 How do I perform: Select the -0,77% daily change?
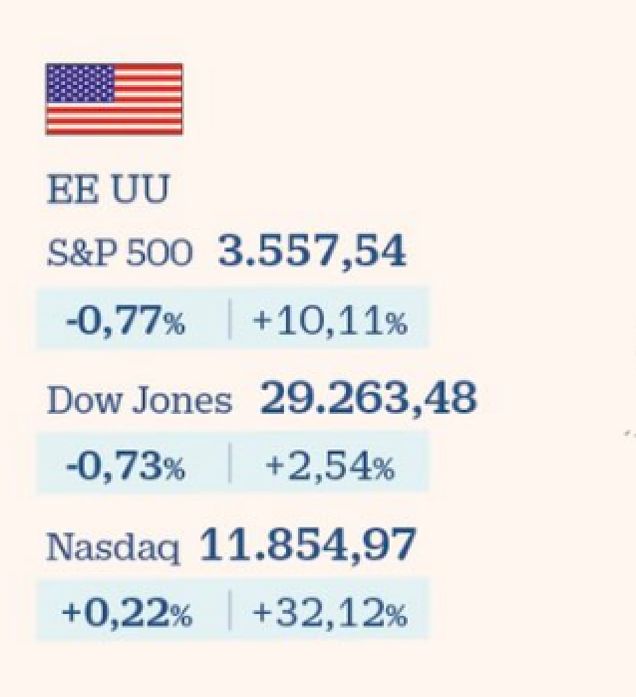point(125,321)
